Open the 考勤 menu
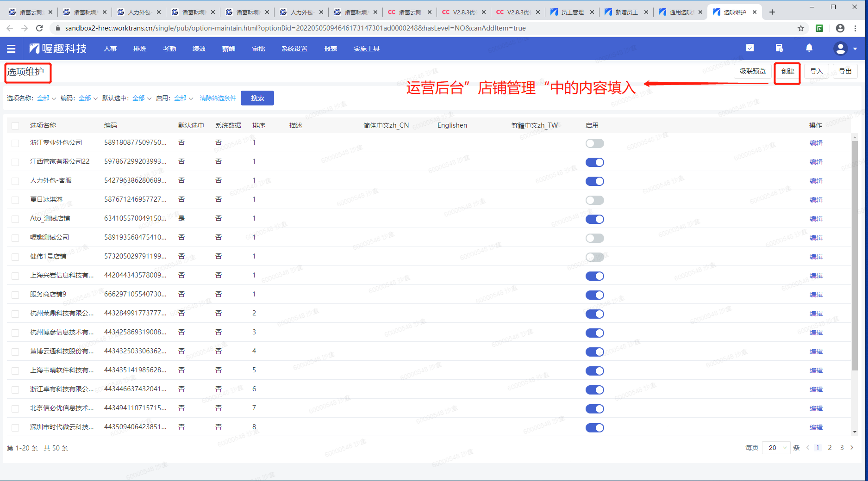Image resolution: width=868 pixels, height=481 pixels. click(169, 49)
